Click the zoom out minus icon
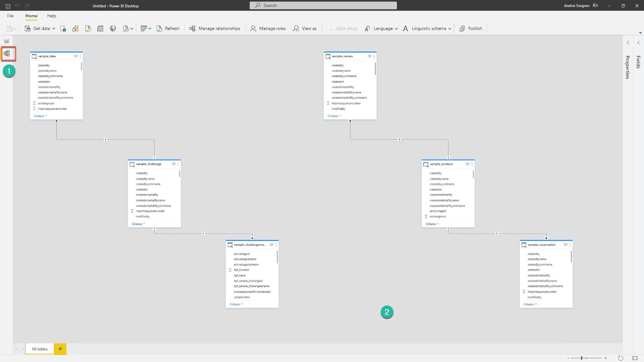This screenshot has height=362, width=644. (568, 358)
